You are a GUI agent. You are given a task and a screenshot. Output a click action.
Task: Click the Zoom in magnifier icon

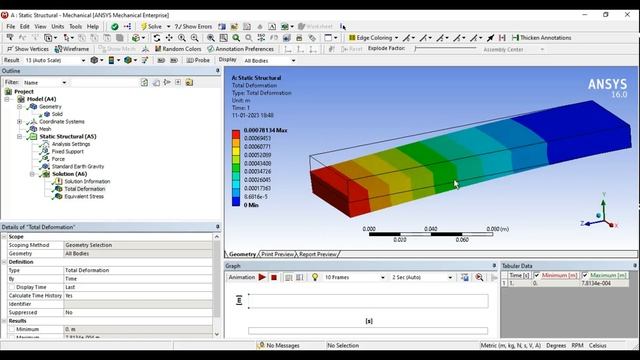tap(182, 38)
